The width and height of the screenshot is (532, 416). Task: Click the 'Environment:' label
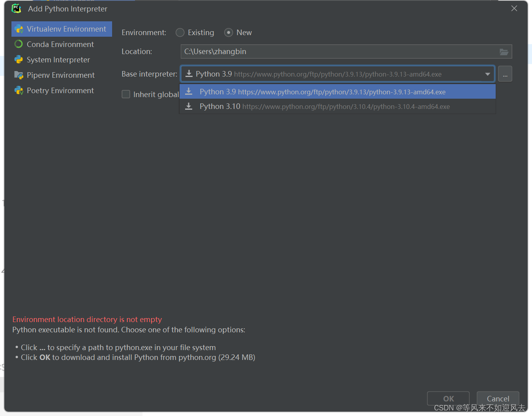point(144,32)
